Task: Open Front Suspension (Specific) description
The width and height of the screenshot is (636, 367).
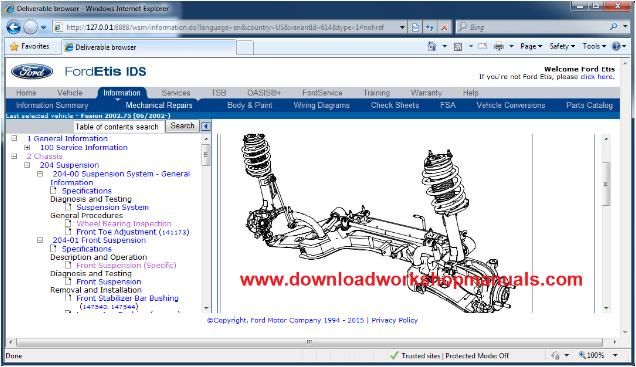Action: coord(126,265)
